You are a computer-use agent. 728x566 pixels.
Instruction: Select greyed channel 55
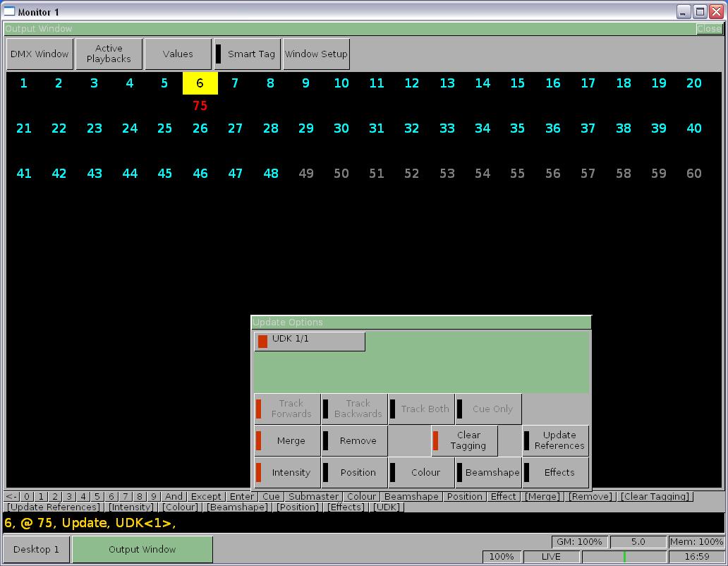click(518, 173)
